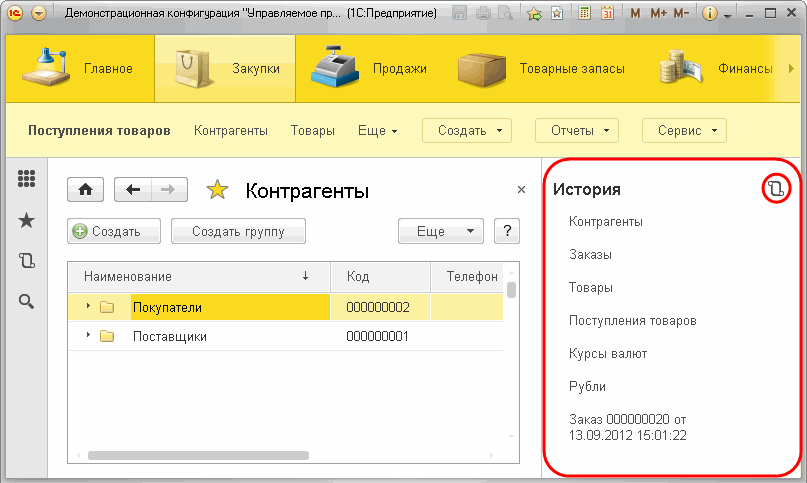Open the calculator icon in title bar

click(x=584, y=13)
